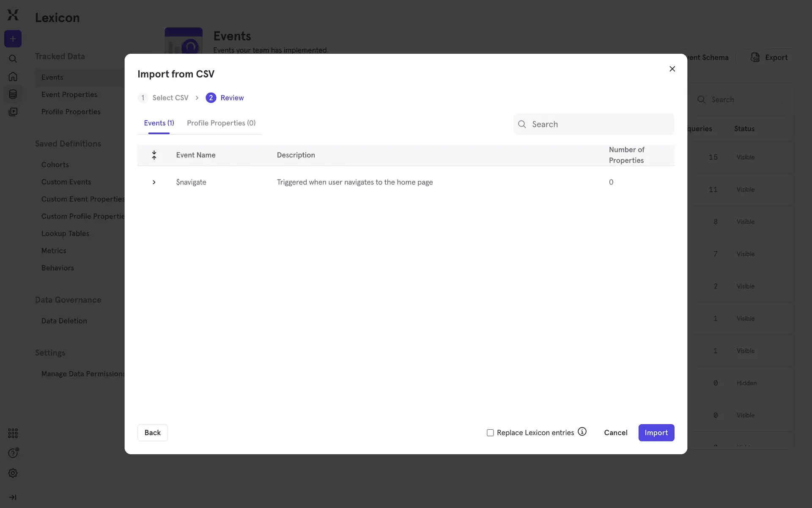Image resolution: width=812 pixels, height=508 pixels.
Task: Cancel the CSV import
Action: pyautogui.click(x=615, y=433)
